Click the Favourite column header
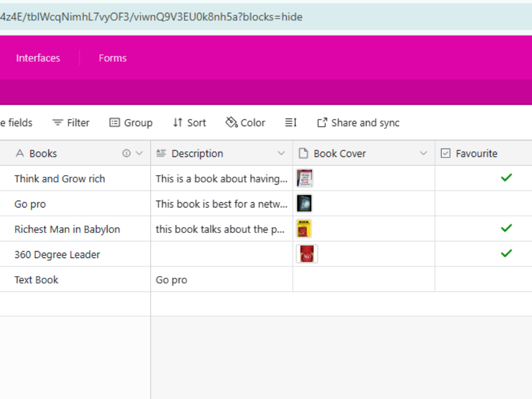This screenshot has height=399, width=532. coord(484,153)
